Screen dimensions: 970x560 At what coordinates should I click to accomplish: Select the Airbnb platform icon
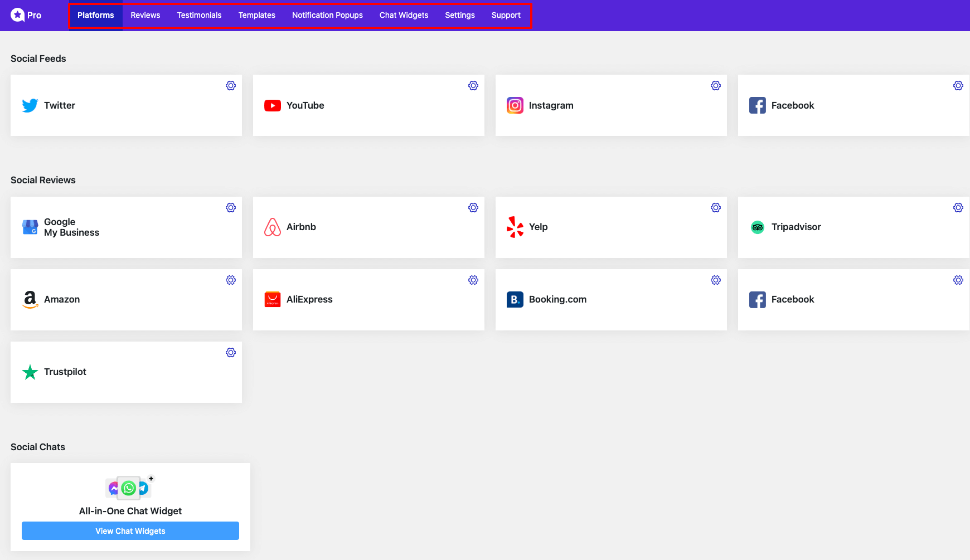[x=272, y=227]
